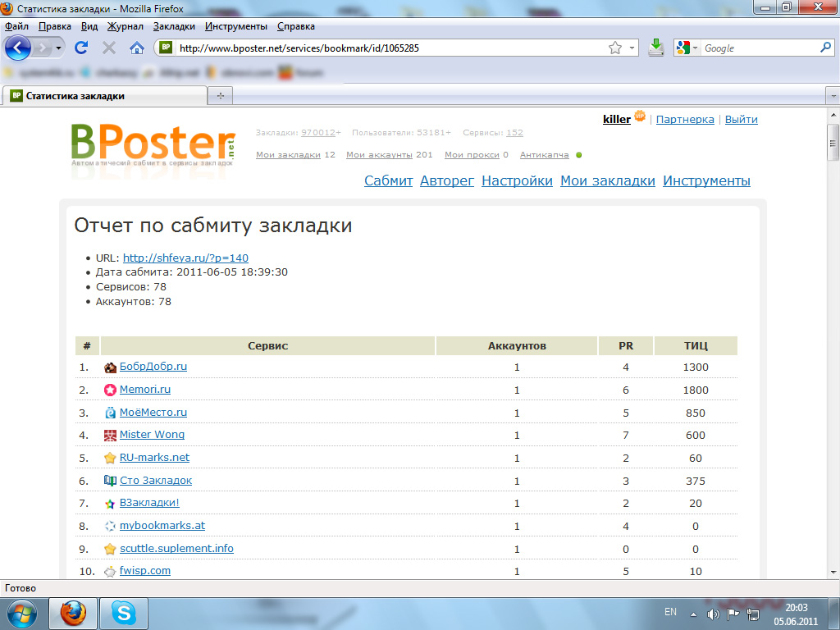The image size is (840, 630).
Task: Open the Журнал menu
Action: pyautogui.click(x=126, y=26)
